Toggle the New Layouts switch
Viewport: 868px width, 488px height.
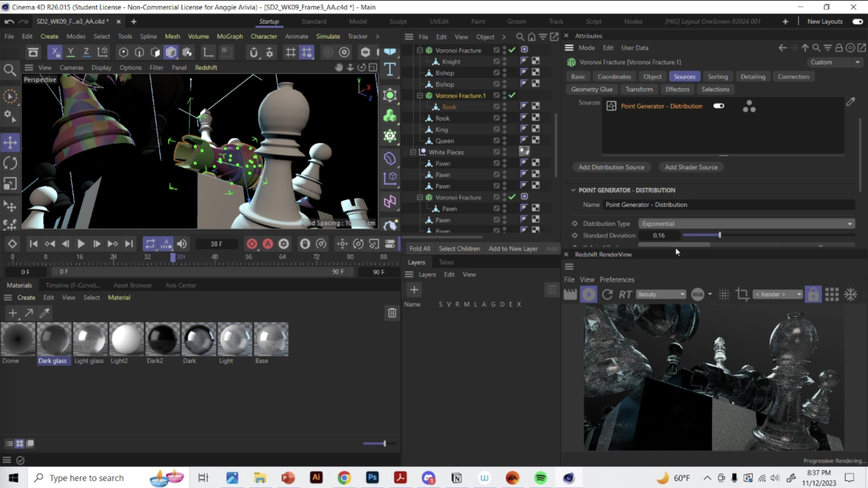(857, 22)
